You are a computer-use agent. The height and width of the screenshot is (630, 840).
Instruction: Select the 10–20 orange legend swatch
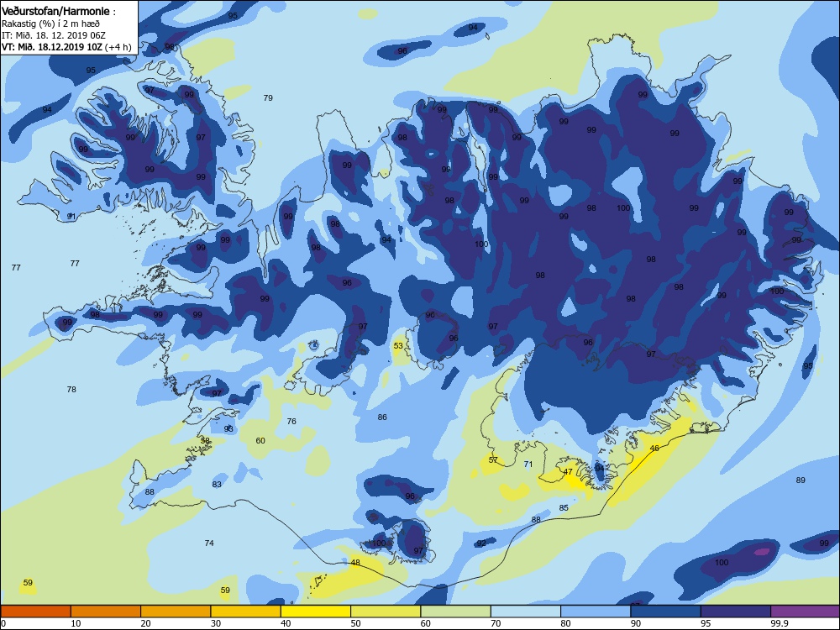pos(106,612)
